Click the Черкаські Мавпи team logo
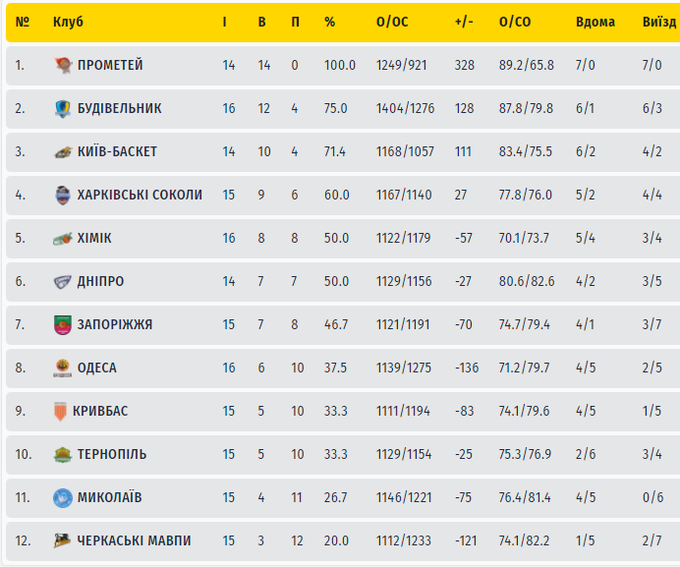The image size is (680, 567). tap(63, 541)
